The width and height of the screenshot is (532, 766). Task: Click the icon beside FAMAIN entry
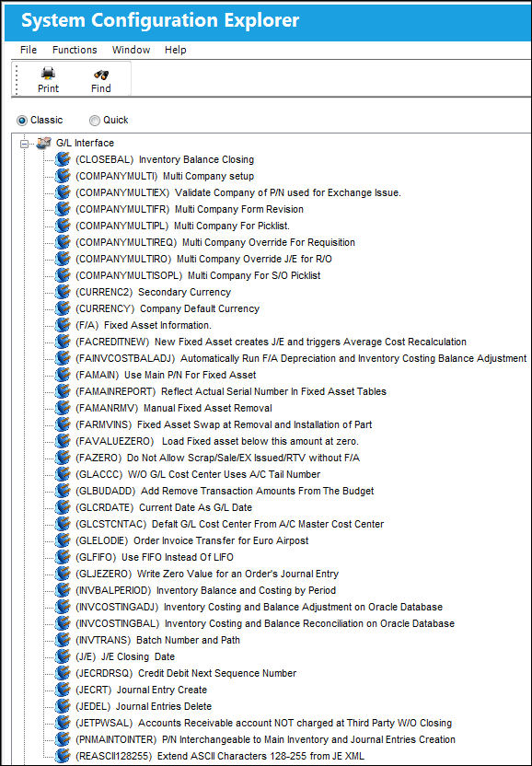[x=63, y=376]
